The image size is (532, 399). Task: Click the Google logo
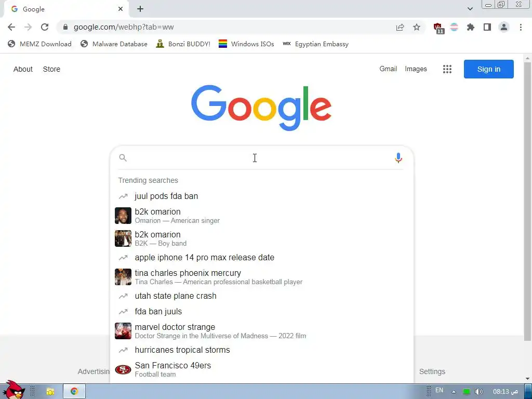(x=261, y=108)
